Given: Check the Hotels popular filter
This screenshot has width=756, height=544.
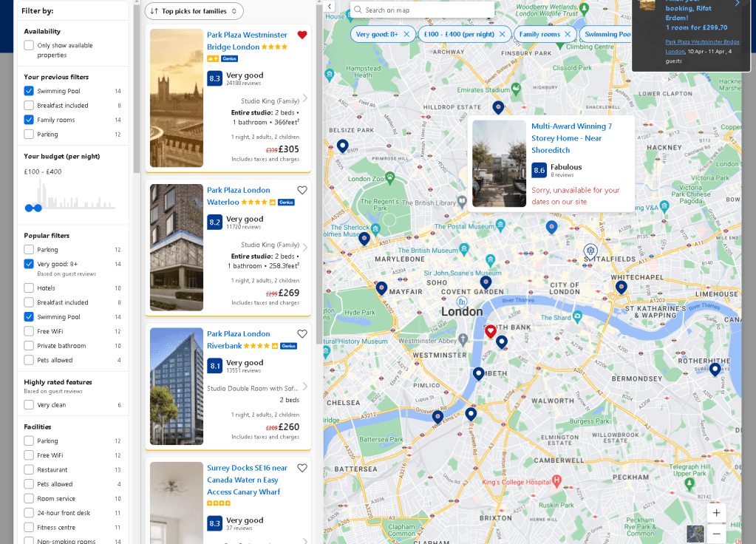Looking at the screenshot, I should [28, 288].
